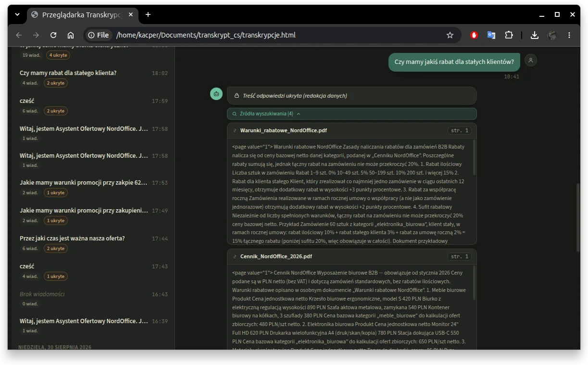
Task: Click the chevron next to Źródła wyszukiwania (4)
Action: click(x=298, y=114)
